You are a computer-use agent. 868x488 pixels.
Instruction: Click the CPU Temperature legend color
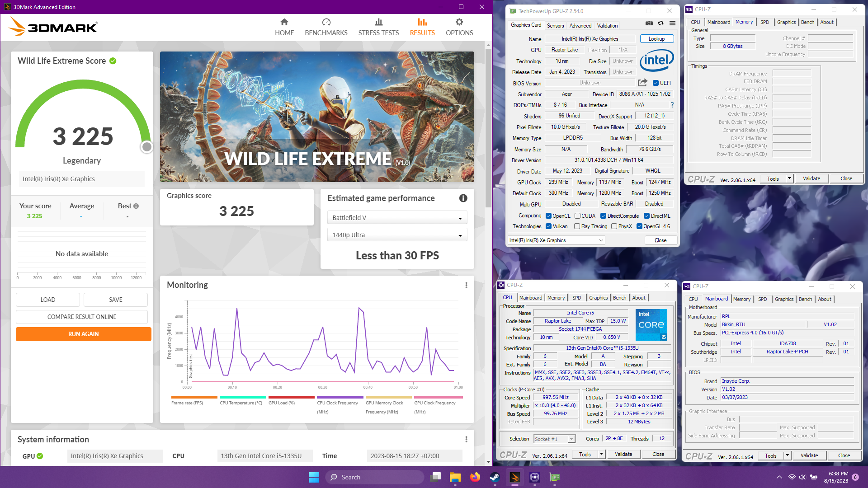(x=243, y=398)
